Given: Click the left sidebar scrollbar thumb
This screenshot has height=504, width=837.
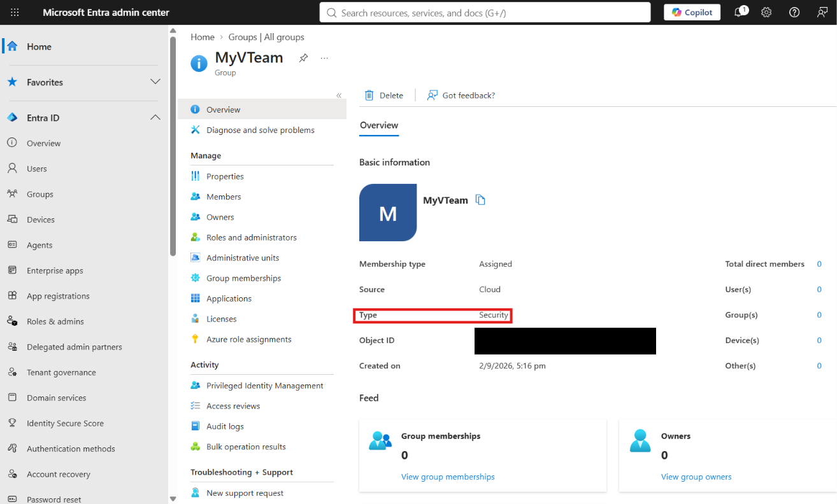Looking at the screenshot, I should 173,146.
